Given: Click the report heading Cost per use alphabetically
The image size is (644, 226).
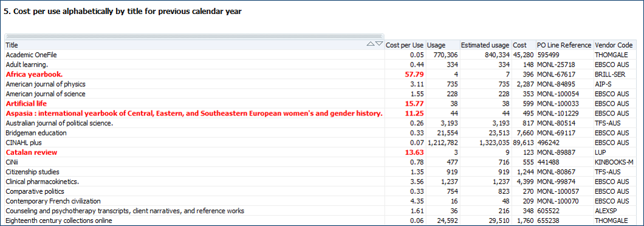Looking at the screenshot, I should (122, 12).
